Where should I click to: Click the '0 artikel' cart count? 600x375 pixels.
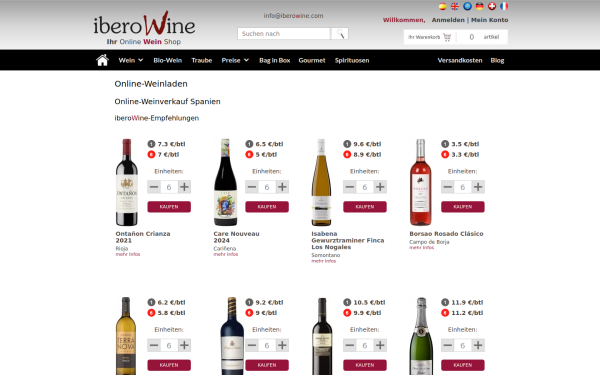[x=484, y=37]
